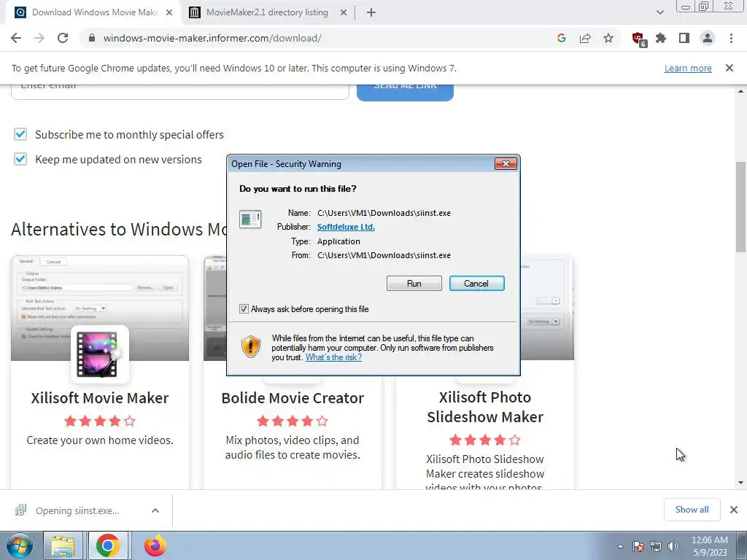Open Chrome's three-dot menu
This screenshot has height=560, width=747.
(731, 38)
